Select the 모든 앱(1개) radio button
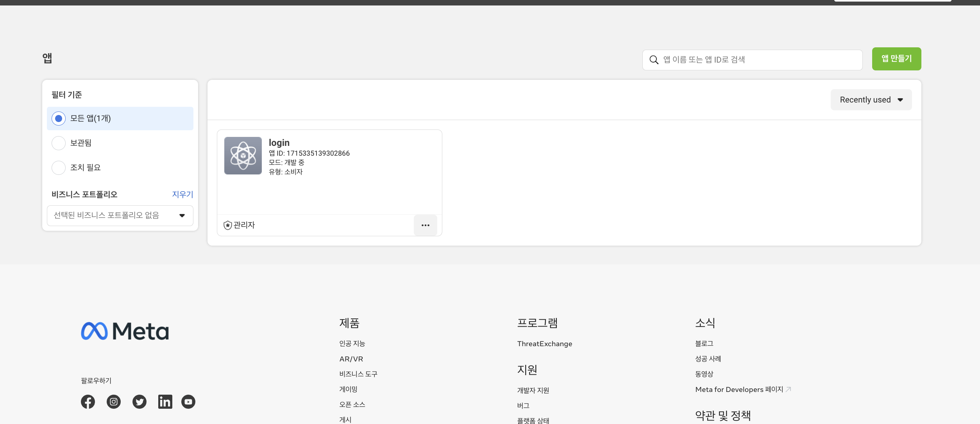This screenshot has width=980, height=424. pyautogui.click(x=59, y=119)
